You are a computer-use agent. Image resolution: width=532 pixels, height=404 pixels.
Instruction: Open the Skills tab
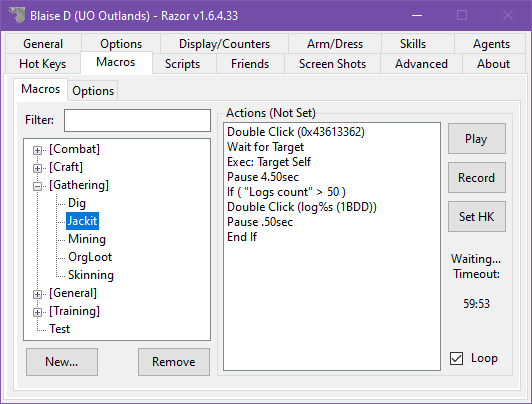coord(413,44)
